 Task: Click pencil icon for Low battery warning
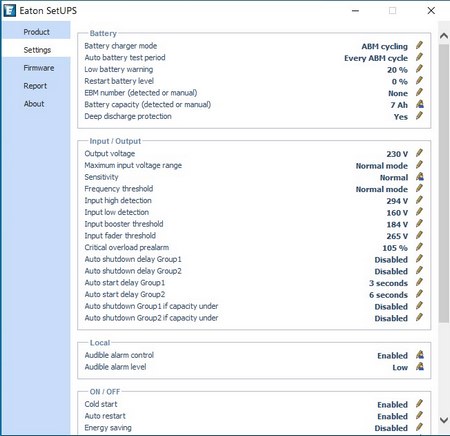click(x=419, y=69)
